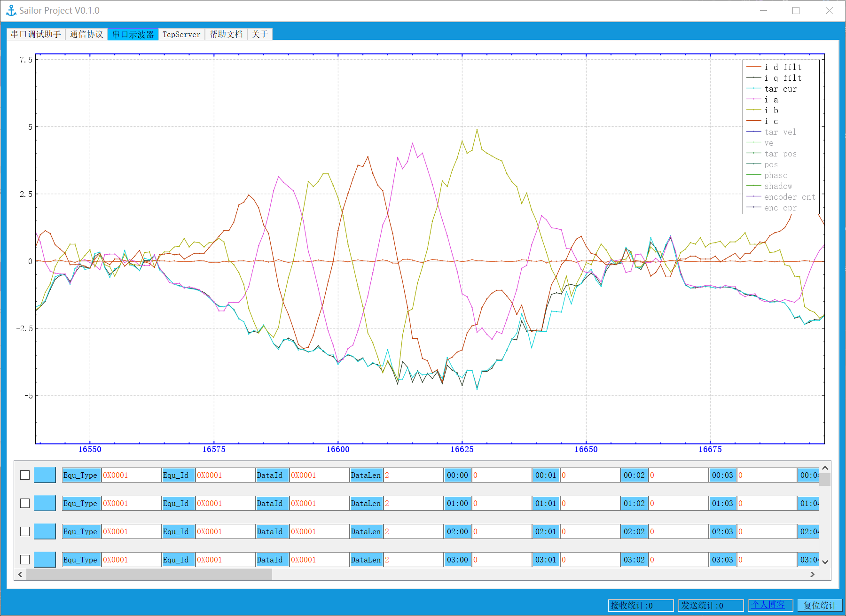Click the horizontal scrollbar left arrow
This screenshot has height=616, width=846.
[20, 574]
